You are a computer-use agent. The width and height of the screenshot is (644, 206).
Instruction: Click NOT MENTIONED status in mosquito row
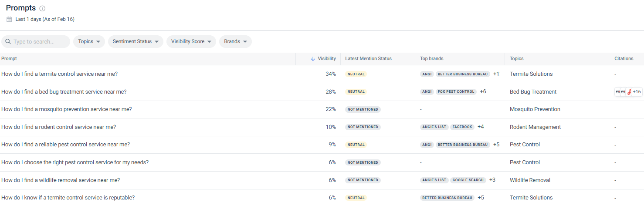click(x=363, y=109)
